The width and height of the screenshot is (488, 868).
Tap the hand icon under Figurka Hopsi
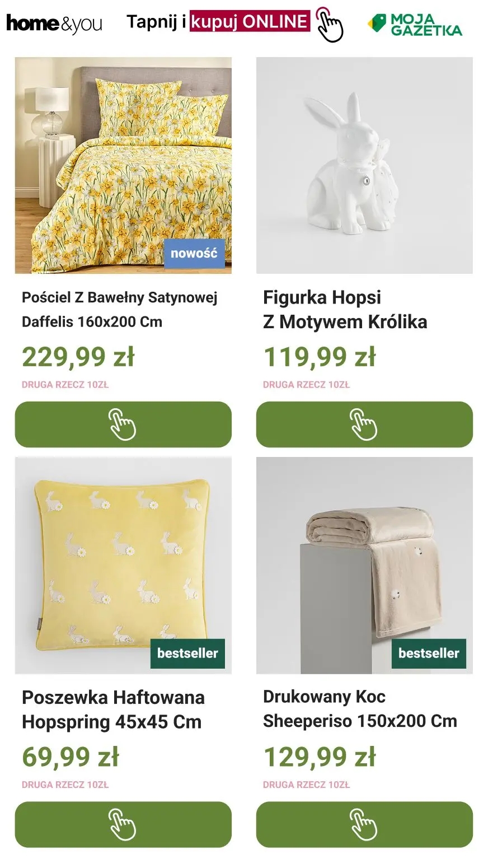click(x=364, y=424)
